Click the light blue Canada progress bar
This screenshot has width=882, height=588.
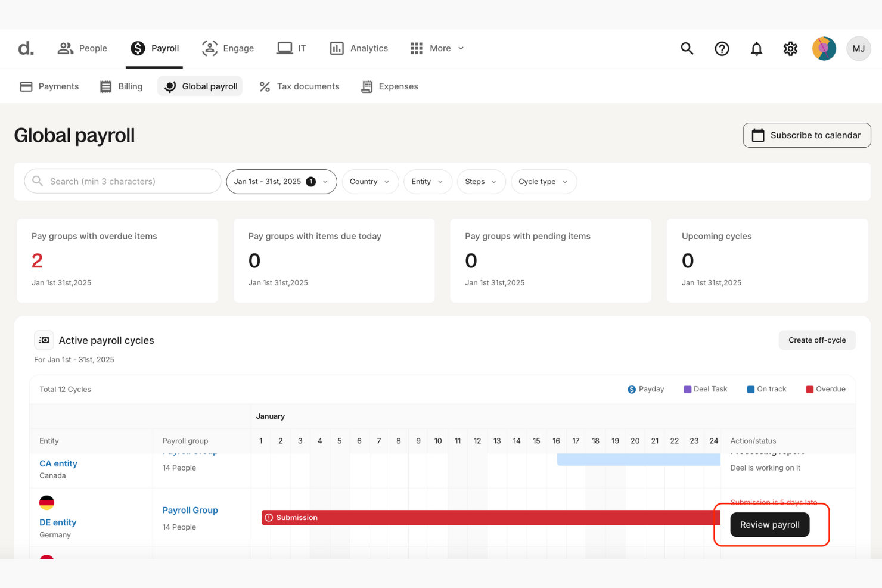pyautogui.click(x=639, y=460)
